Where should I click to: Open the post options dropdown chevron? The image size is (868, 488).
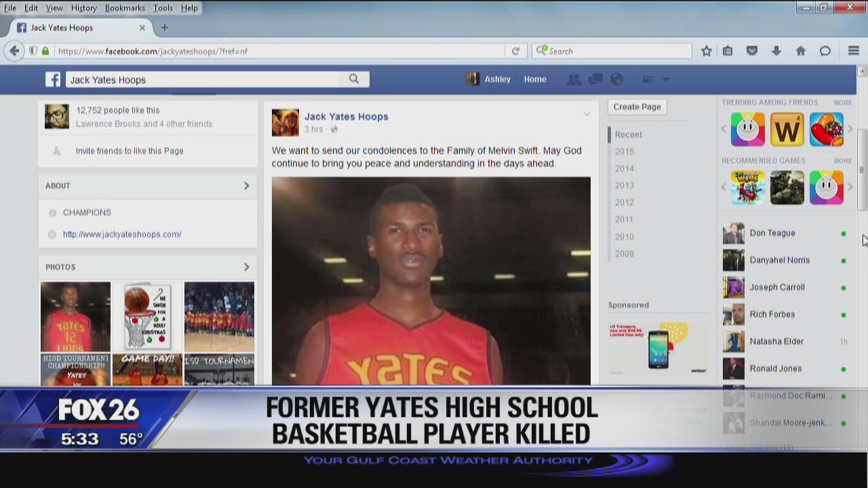tap(587, 115)
